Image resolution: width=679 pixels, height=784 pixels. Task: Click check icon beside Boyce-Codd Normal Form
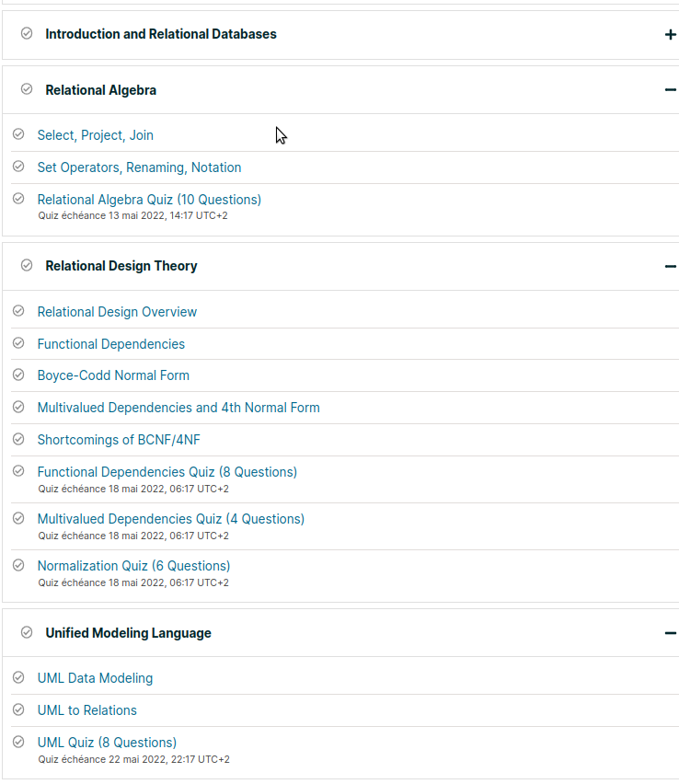click(x=18, y=375)
